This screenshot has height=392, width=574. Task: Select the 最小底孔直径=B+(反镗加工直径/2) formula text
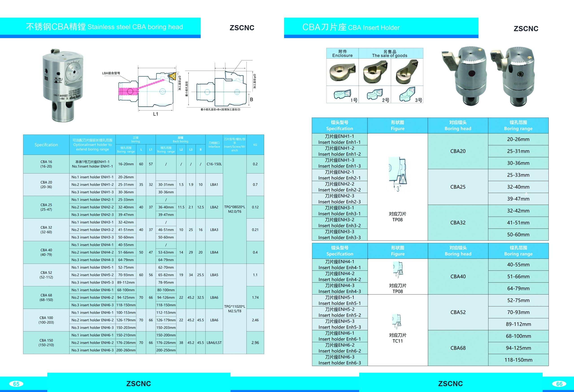tap(220, 109)
